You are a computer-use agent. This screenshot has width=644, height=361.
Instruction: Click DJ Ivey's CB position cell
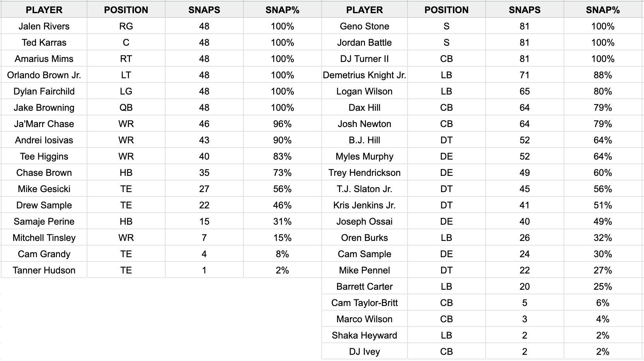click(446, 352)
